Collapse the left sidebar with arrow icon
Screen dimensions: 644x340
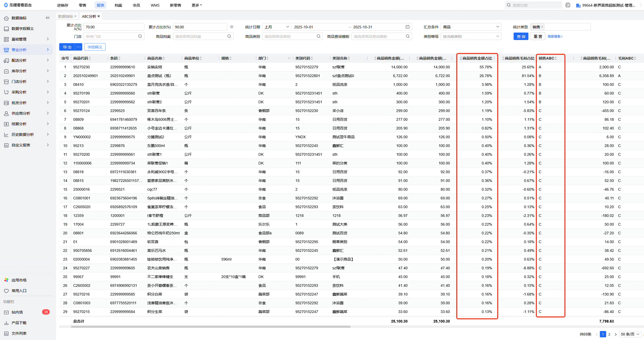coord(48,18)
